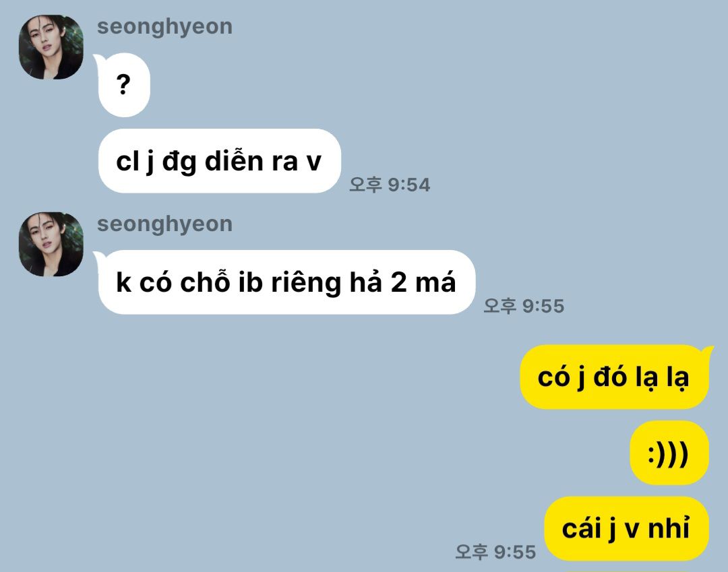The height and width of the screenshot is (572, 728).
Task: Tap the yellow ':)))' message bubble
Action: coord(669,453)
